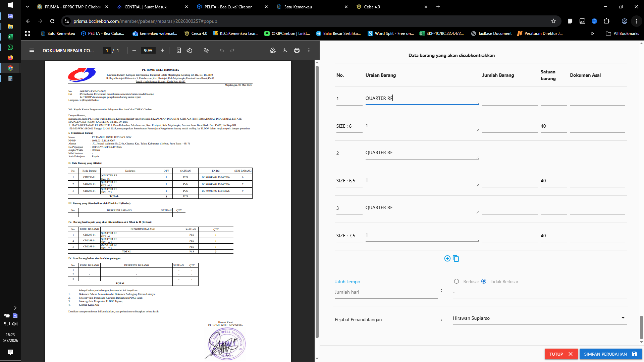
Task: Edit the PDF page number field
Action: (x=107, y=50)
